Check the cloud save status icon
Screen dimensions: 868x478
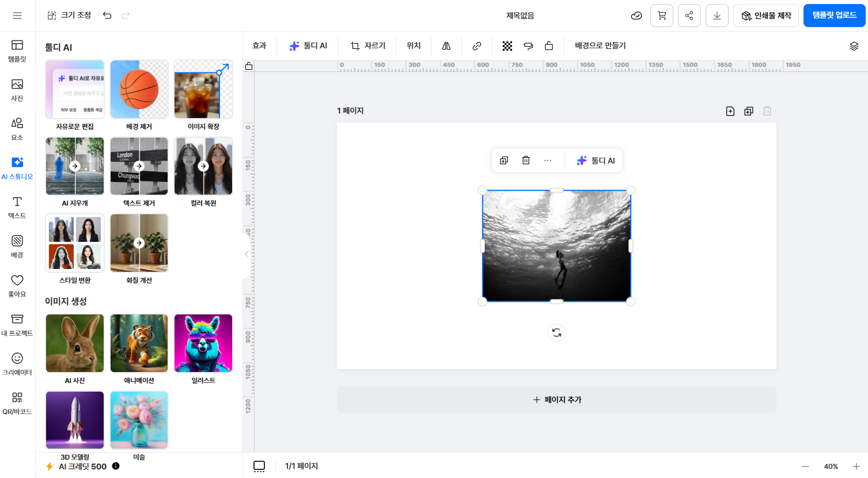click(636, 16)
